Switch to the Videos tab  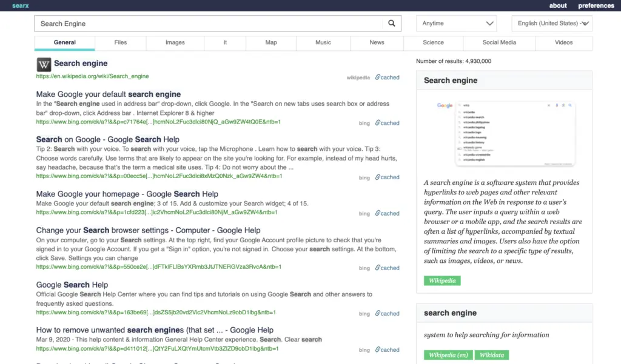[x=563, y=43]
